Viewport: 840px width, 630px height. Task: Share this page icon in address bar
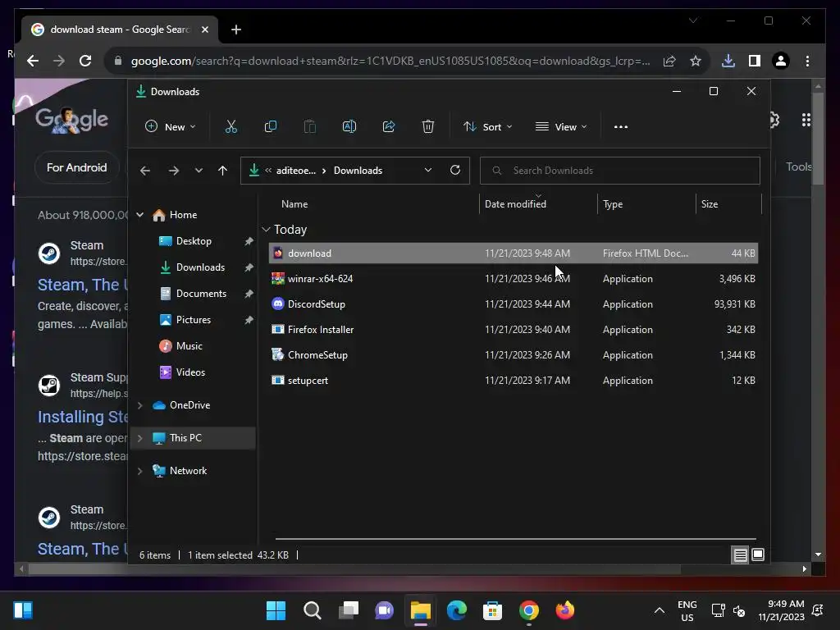pos(669,61)
